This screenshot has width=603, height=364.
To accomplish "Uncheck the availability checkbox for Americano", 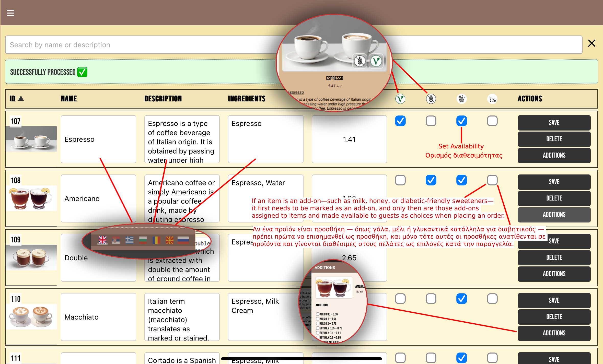I will click(461, 180).
